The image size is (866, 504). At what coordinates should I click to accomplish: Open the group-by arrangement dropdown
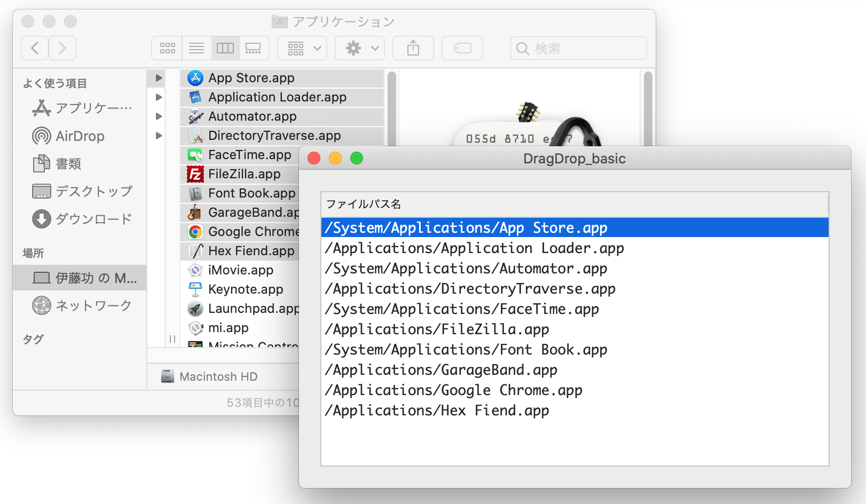(x=302, y=48)
